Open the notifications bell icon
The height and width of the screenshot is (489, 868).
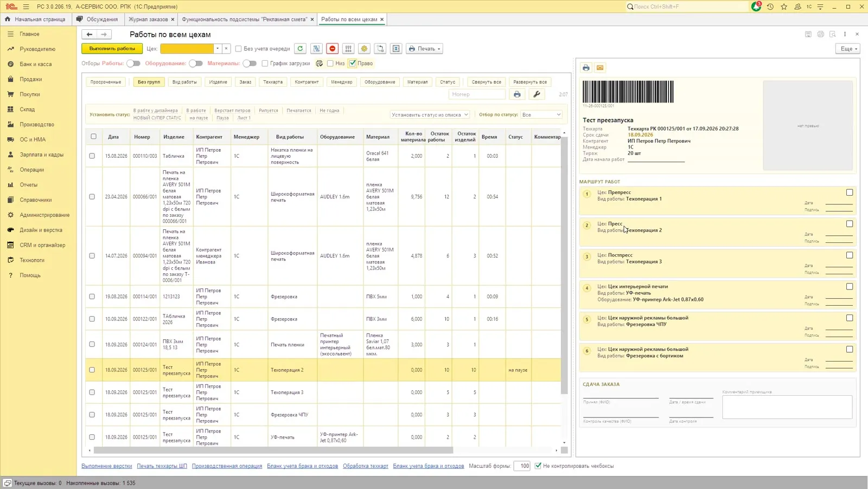click(756, 7)
